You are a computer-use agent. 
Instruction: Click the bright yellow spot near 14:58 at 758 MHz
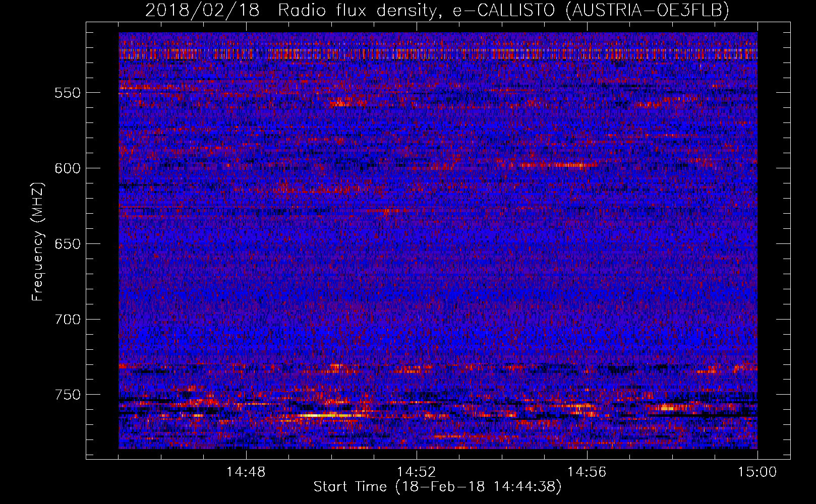(x=667, y=407)
